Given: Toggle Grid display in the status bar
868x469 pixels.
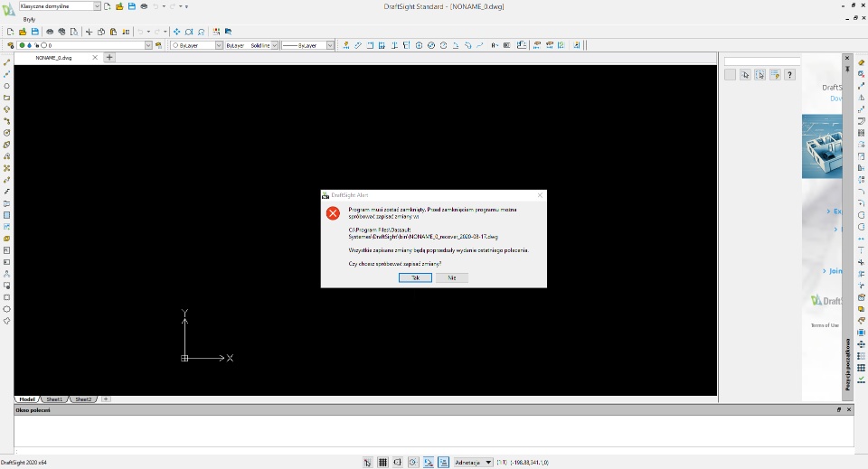Looking at the screenshot, I should pos(382,463).
